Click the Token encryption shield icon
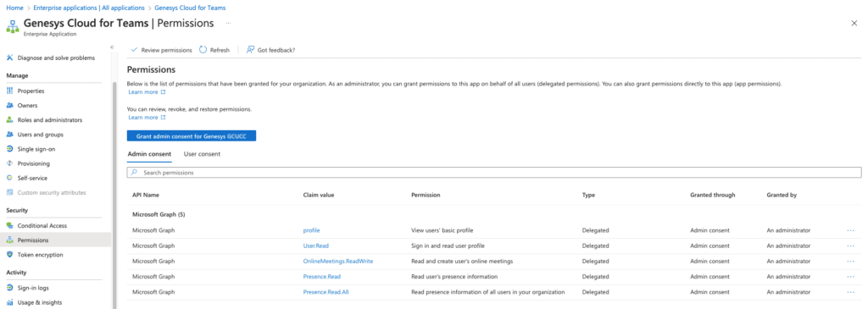Viewport: 868px width, 309px height. tap(9, 255)
